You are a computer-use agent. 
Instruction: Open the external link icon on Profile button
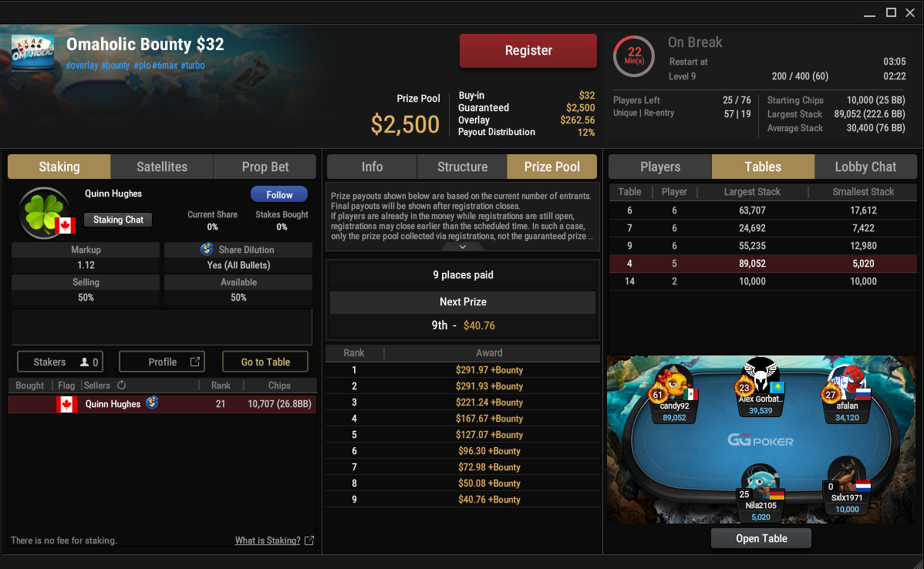coord(195,362)
